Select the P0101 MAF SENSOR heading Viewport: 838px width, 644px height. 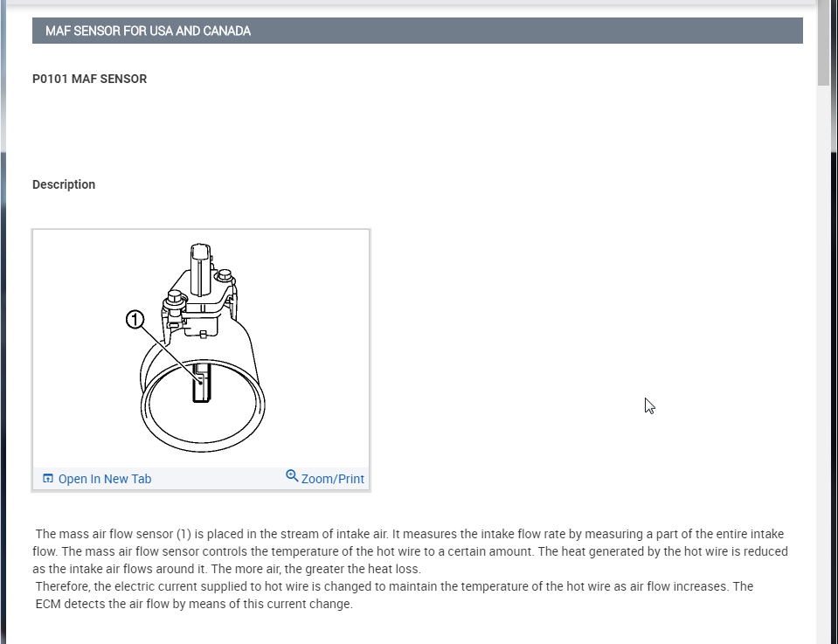[89, 80]
